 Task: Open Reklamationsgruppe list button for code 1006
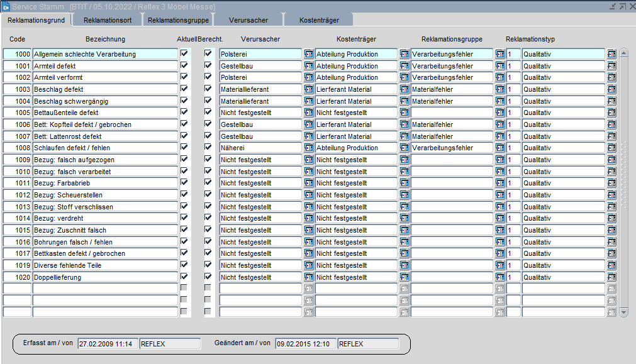pyautogui.click(x=499, y=124)
